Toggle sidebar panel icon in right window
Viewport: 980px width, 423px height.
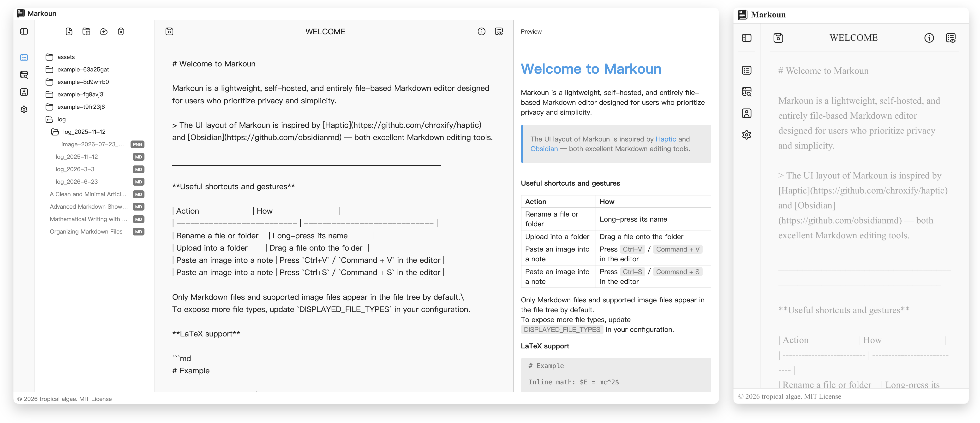pyautogui.click(x=747, y=38)
